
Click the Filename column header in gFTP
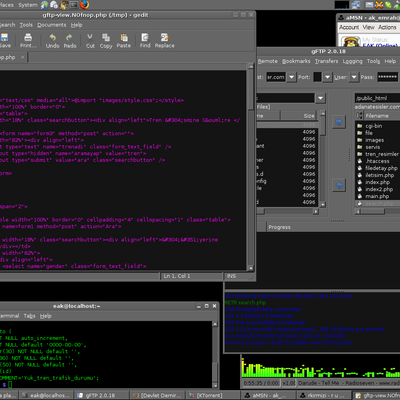pos(382,116)
